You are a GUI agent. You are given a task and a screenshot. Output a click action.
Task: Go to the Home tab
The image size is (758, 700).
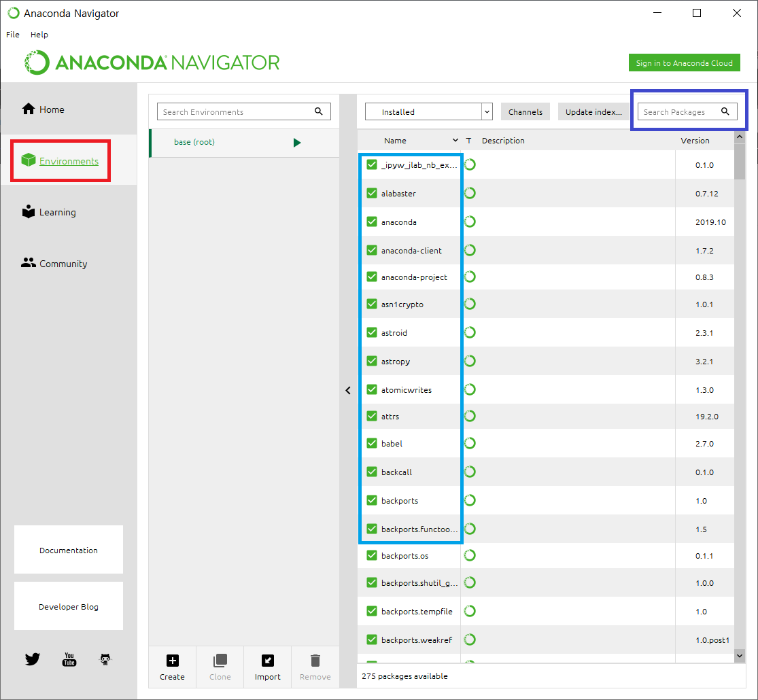69,109
